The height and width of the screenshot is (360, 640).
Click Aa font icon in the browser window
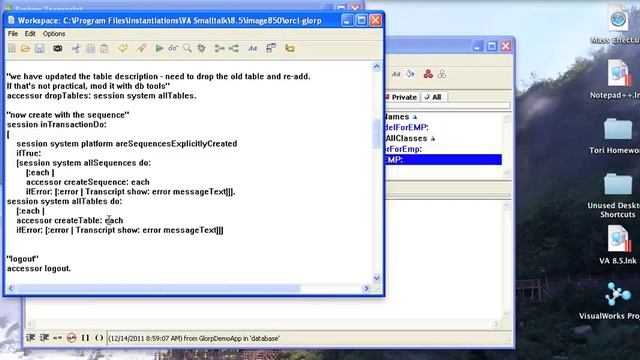click(396, 74)
